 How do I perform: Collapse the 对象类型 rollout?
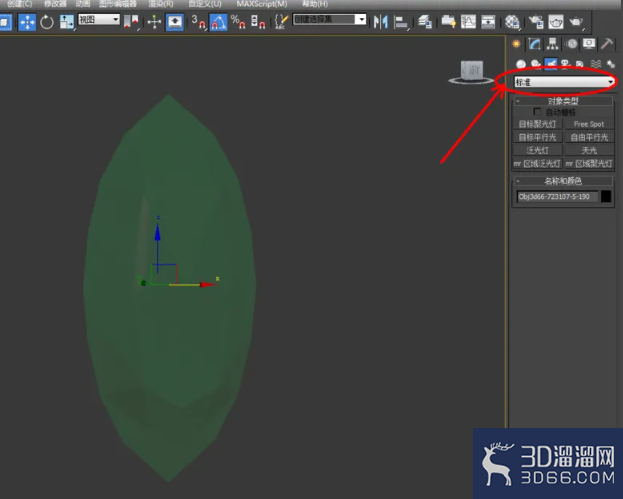(x=563, y=101)
